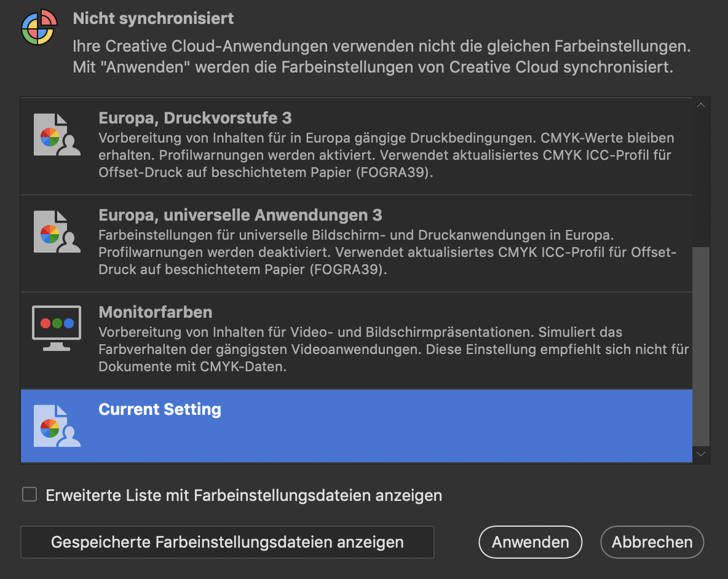Click the Europa, universelle Anwendungen 3 icon
The image size is (728, 579).
(57, 232)
